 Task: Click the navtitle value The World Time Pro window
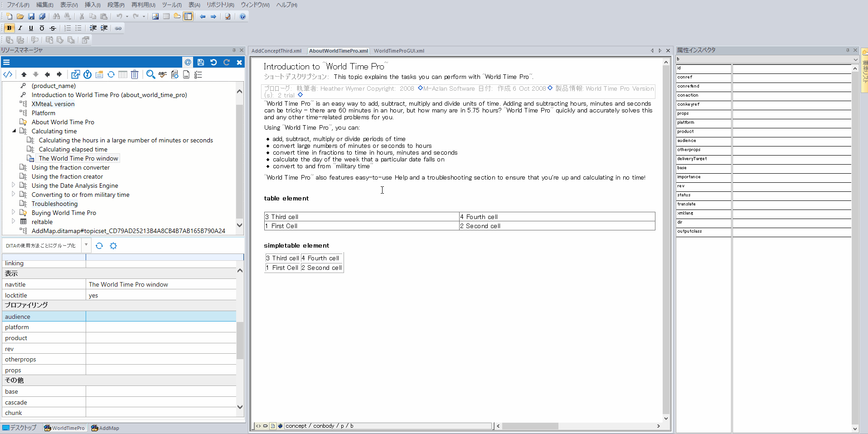point(161,284)
